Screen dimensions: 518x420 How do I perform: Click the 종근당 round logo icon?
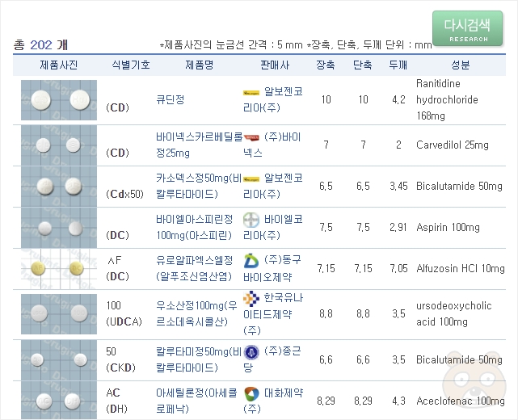point(251,352)
